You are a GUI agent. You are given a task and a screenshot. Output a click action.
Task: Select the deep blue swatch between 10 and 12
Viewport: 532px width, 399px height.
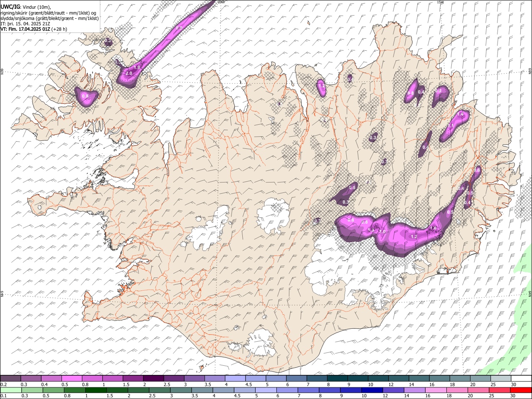(372, 390)
